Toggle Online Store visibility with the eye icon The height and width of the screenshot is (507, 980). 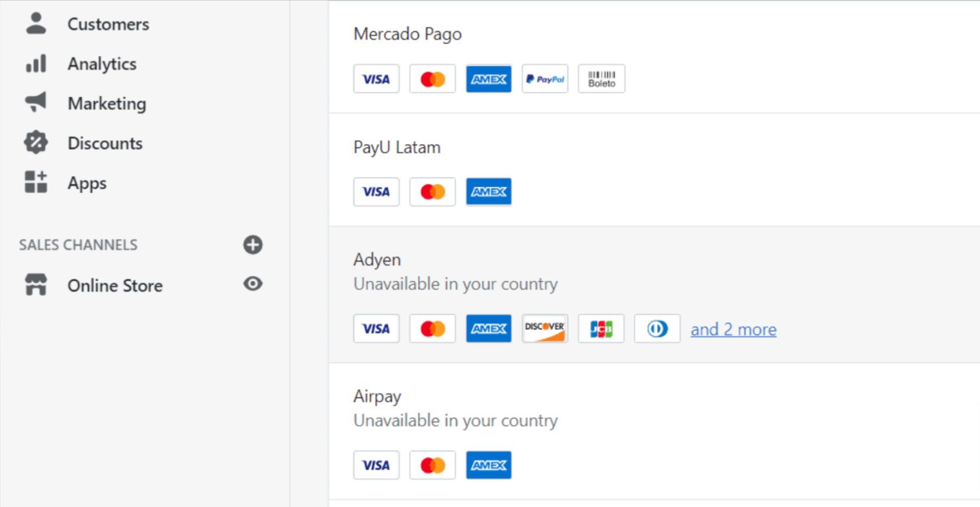point(253,283)
